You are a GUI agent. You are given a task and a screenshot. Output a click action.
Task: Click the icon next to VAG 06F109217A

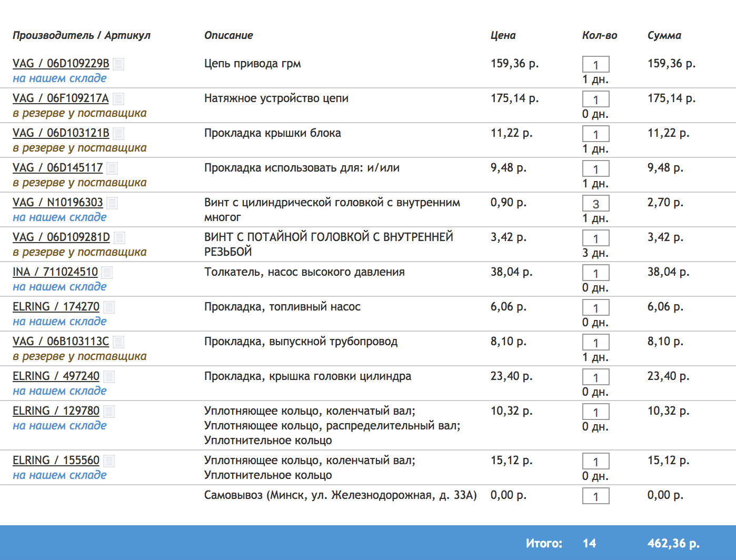[x=118, y=99]
